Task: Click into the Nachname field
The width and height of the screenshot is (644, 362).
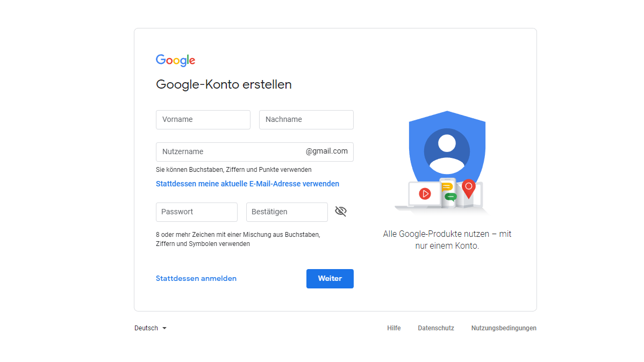Action: point(306,120)
